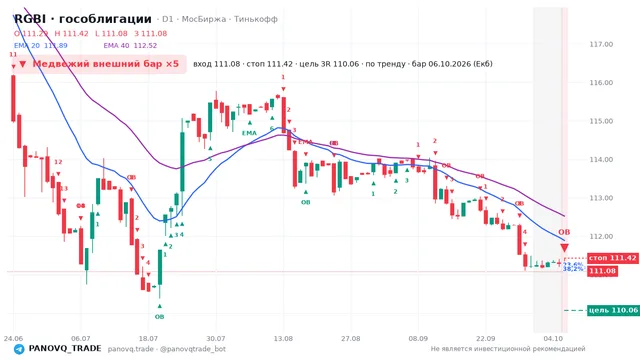The height and width of the screenshot is (360, 640).
Task: Click the 117.00 price axis label
Action: click(601, 44)
